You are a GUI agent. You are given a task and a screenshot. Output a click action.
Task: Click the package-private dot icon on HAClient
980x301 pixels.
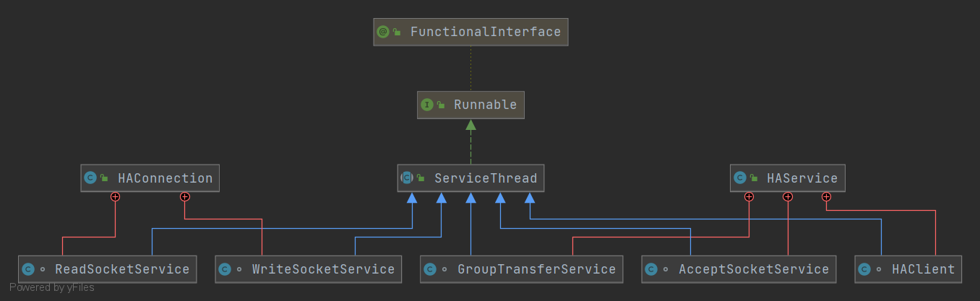(x=880, y=270)
